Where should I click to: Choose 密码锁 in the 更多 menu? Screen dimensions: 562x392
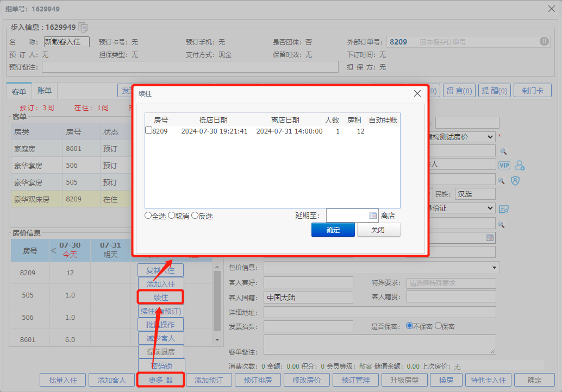161,365
